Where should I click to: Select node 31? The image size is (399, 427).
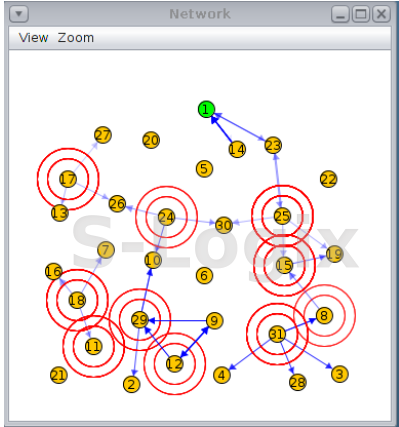(277, 334)
